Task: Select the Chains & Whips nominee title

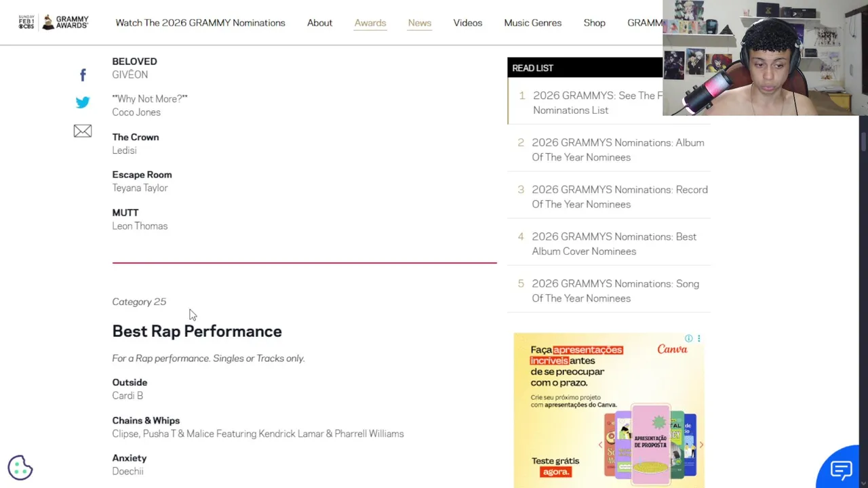Action: click(146, 421)
